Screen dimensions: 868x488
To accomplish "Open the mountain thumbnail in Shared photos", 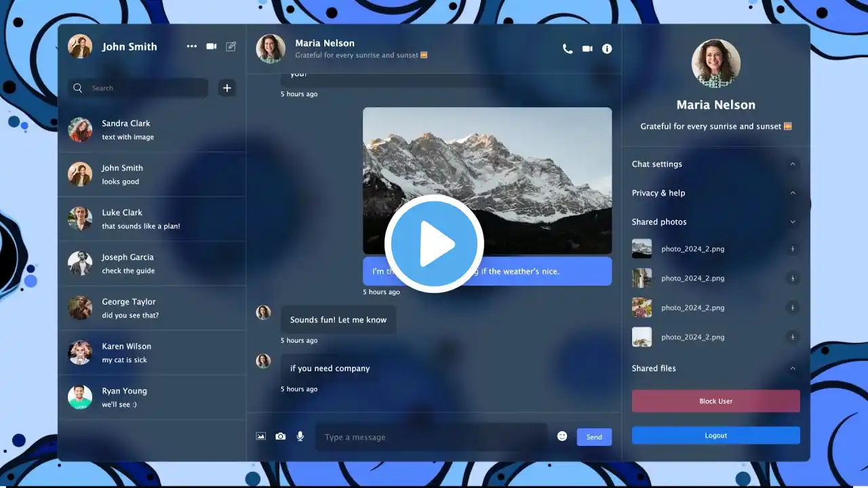I will (x=642, y=249).
